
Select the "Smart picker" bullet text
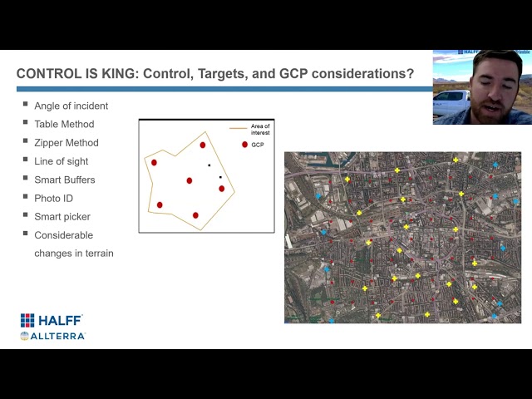[x=62, y=217]
